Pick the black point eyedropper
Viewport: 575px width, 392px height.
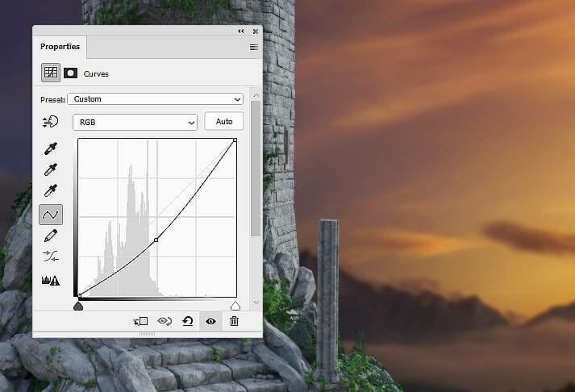[x=51, y=148]
